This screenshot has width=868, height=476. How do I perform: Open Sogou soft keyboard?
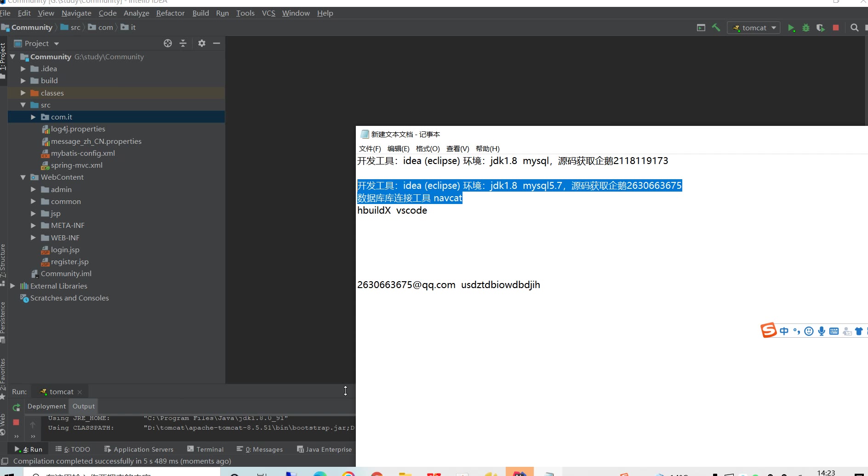coord(834,331)
